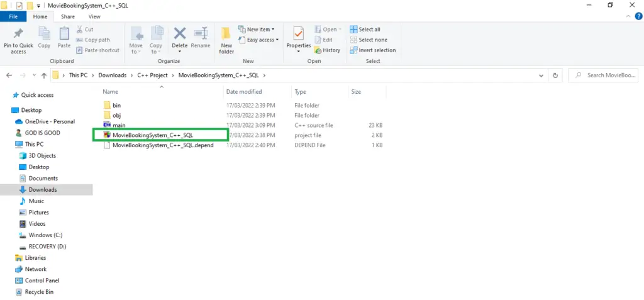The image size is (644, 300).
Task: Click the Copy ribbon icon
Action: click(45, 33)
